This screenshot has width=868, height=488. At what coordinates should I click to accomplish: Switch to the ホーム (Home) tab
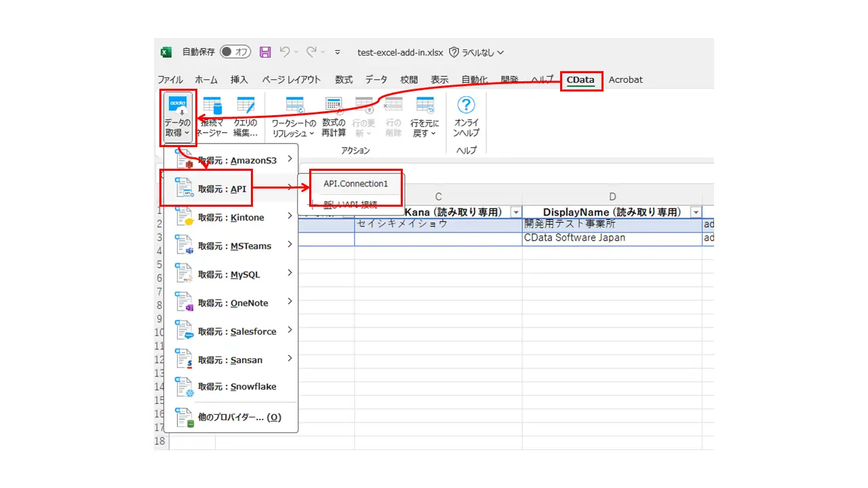206,79
